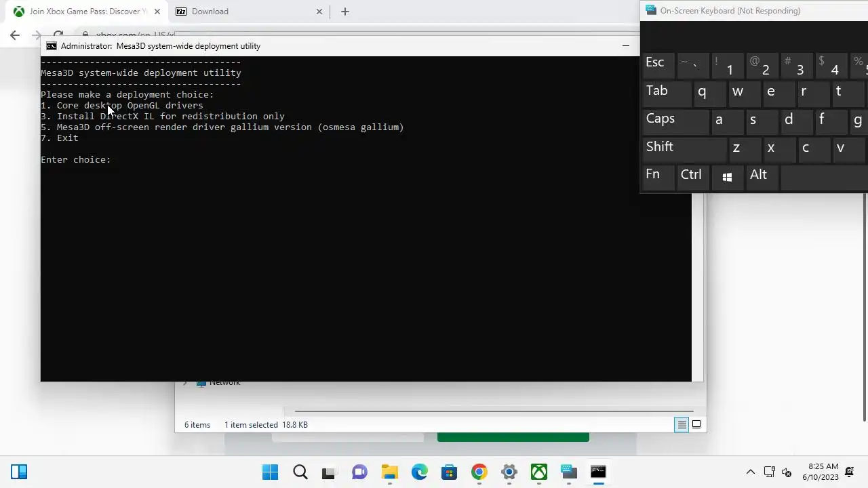Tap the c key on the On-Screen Keyboard

(x=813, y=150)
